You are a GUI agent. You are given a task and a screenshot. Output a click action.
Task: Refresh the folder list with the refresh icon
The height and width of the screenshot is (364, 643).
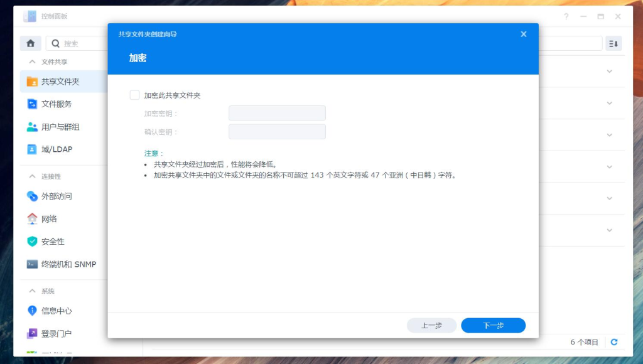[613, 342]
